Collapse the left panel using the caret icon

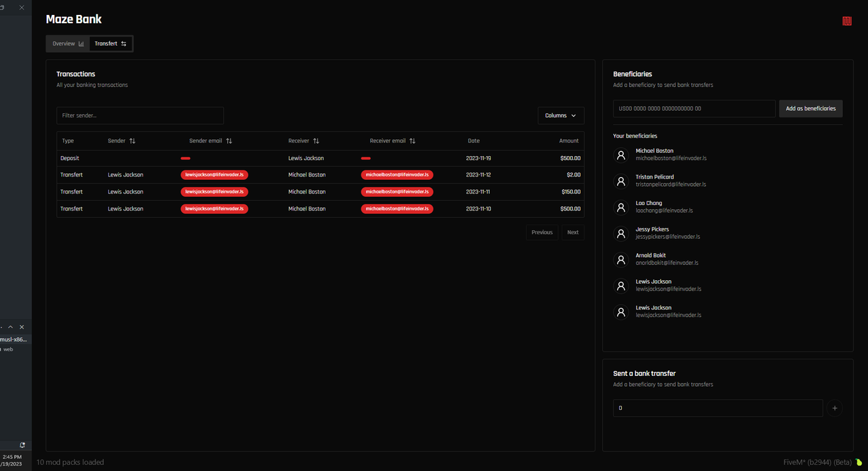pos(11,327)
